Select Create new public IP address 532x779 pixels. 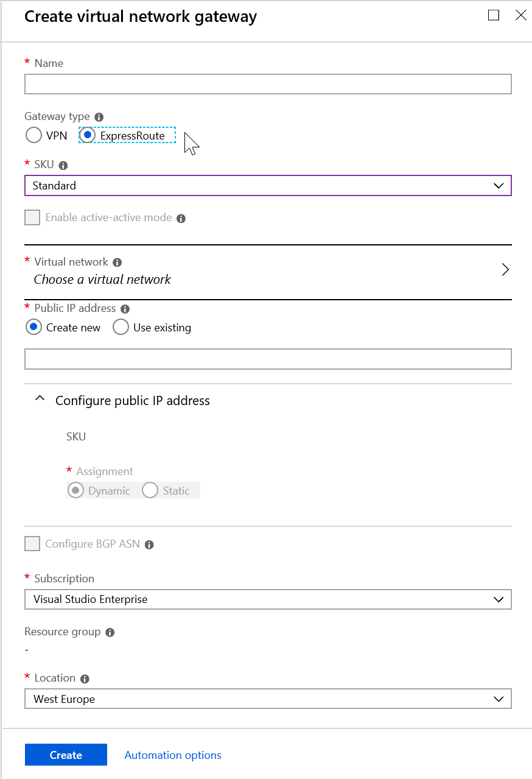click(x=33, y=328)
